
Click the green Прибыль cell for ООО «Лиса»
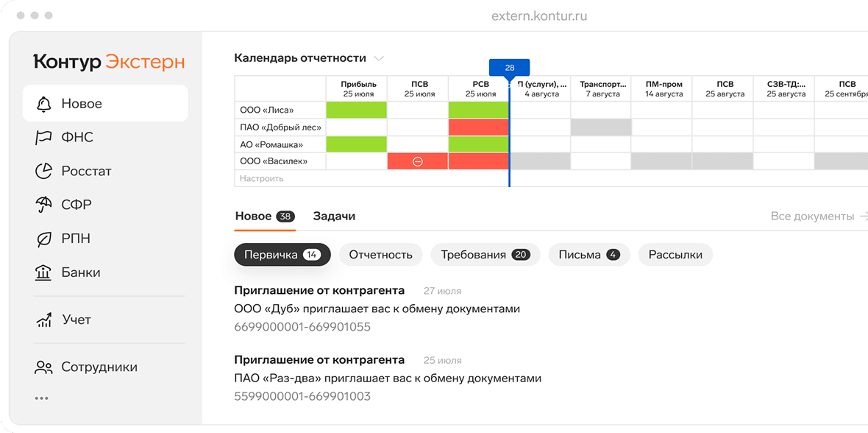(x=356, y=110)
